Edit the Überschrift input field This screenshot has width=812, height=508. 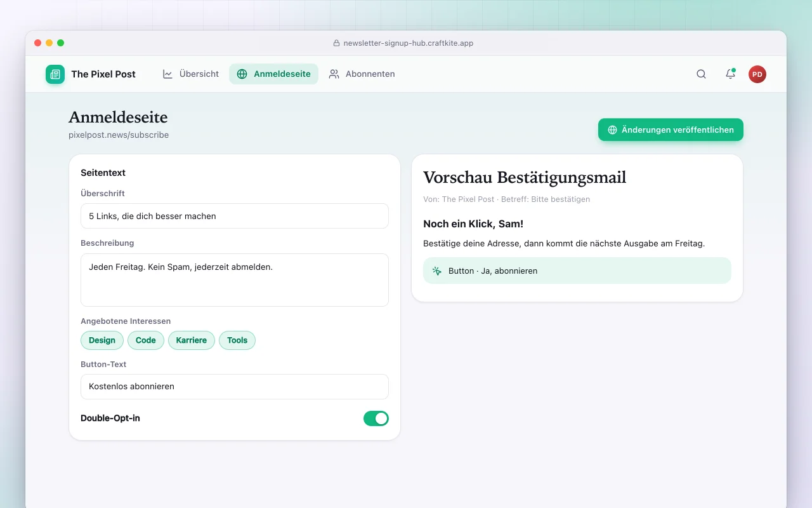coord(235,216)
